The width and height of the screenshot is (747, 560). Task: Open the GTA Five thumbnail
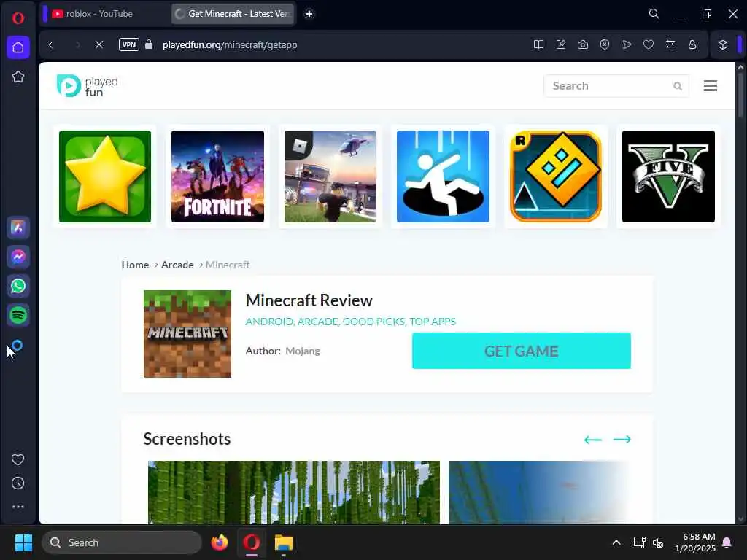(668, 176)
